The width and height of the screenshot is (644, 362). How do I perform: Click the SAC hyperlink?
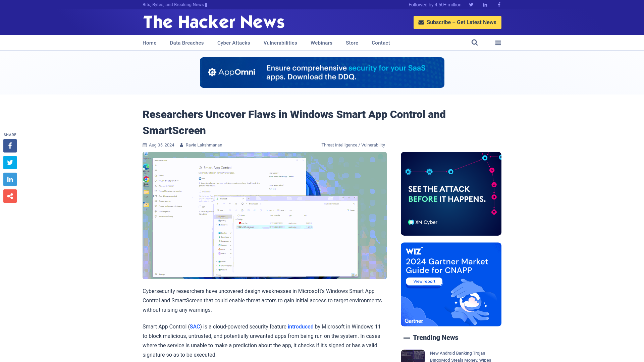pos(195,326)
